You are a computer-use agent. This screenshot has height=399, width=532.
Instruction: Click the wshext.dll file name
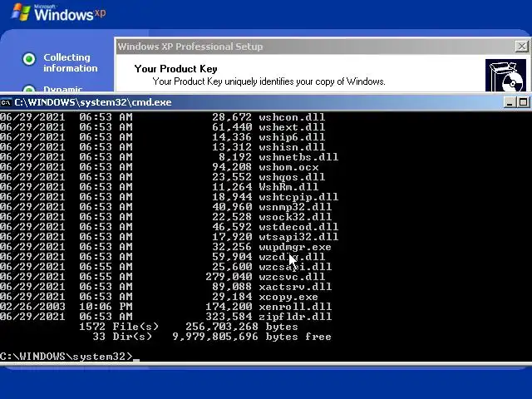tap(292, 127)
